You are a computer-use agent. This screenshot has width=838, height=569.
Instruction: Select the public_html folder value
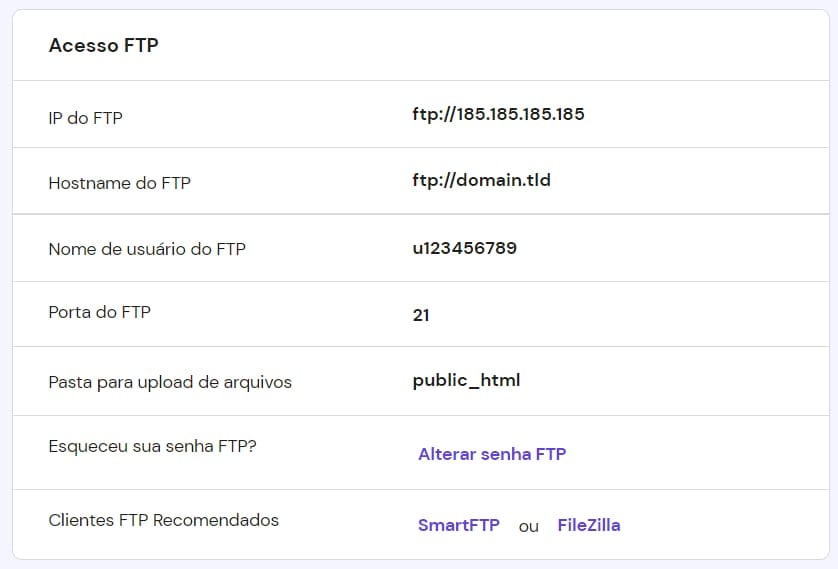pos(466,381)
